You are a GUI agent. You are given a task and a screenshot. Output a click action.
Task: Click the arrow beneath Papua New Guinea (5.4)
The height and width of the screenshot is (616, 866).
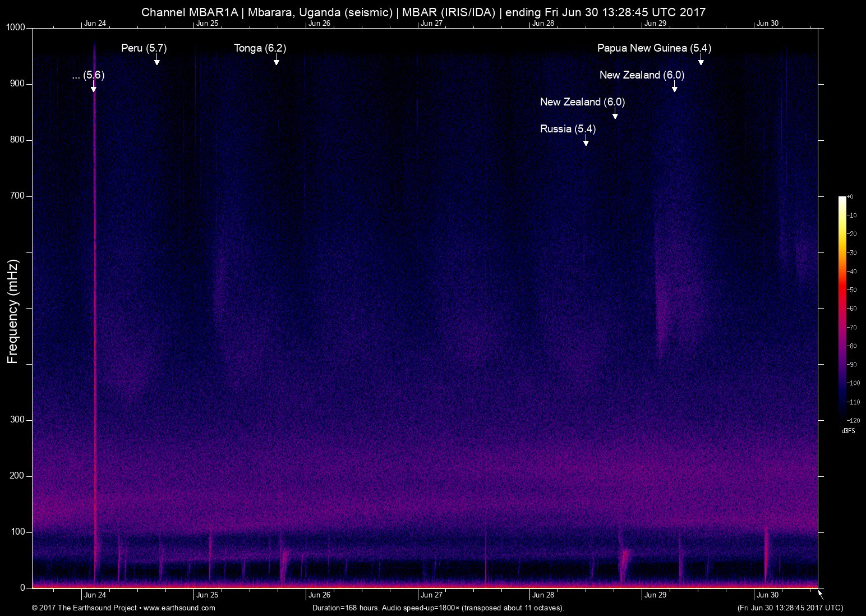pyautogui.click(x=701, y=60)
